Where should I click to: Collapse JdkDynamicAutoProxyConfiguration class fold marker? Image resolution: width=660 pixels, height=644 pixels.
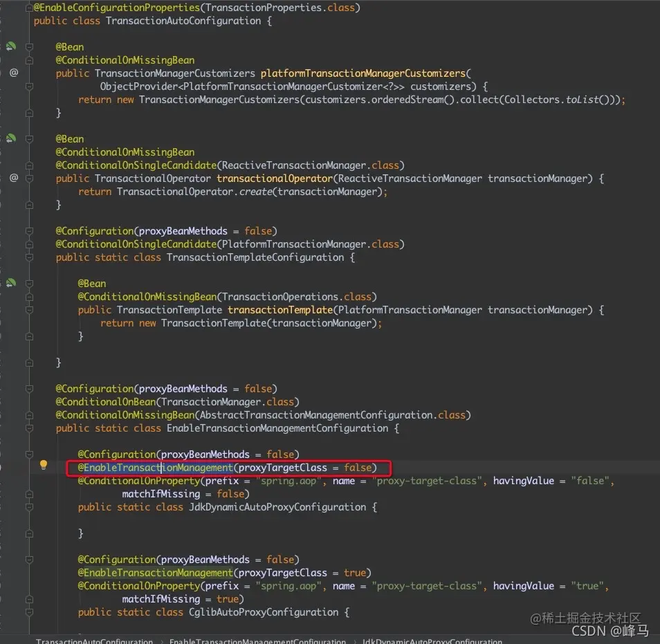click(x=29, y=507)
